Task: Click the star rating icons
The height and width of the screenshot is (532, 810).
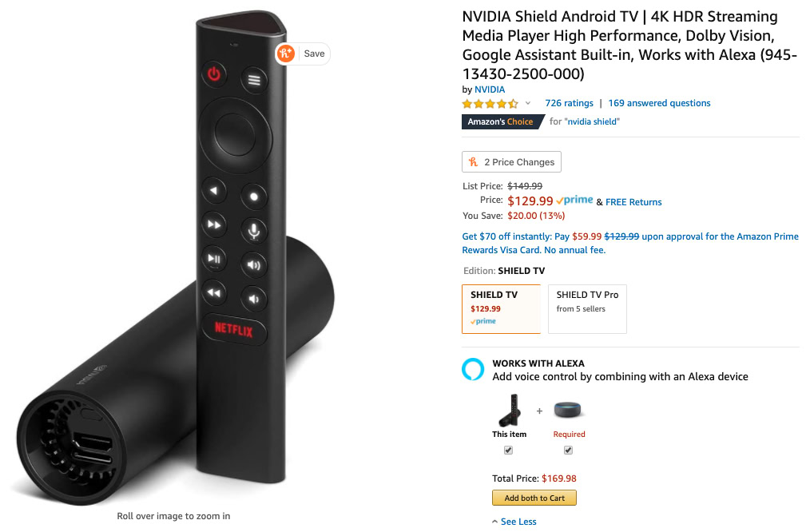Action: pos(490,103)
